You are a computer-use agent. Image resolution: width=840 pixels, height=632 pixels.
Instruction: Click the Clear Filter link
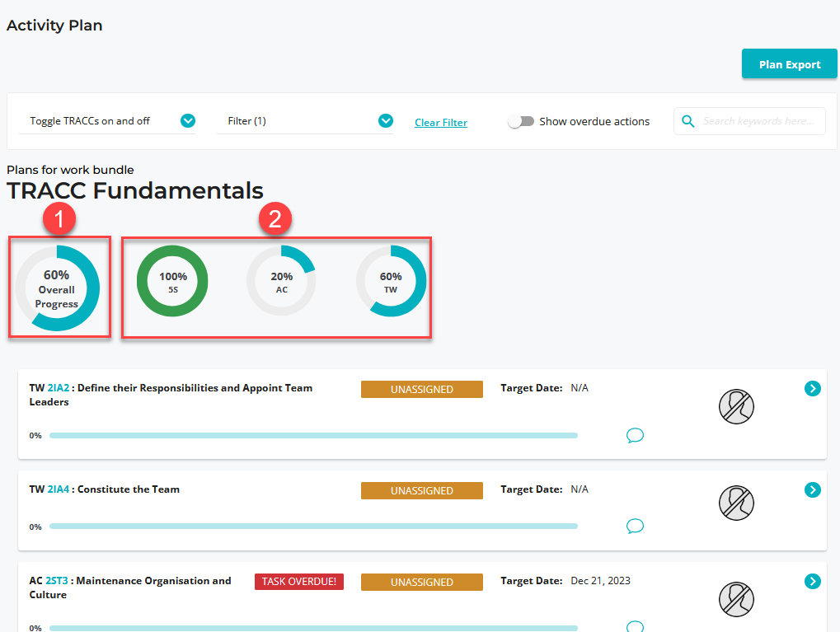(x=440, y=123)
